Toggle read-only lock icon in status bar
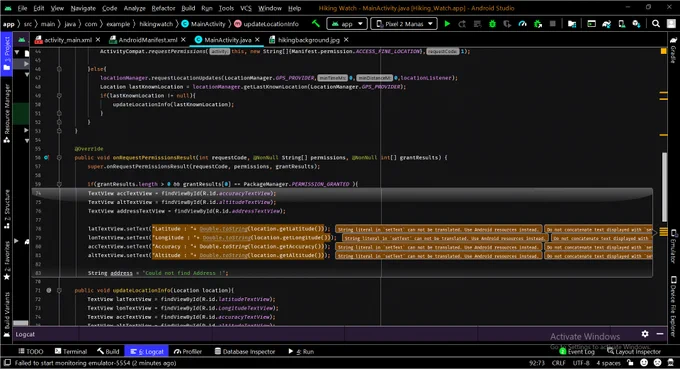 coord(630,362)
